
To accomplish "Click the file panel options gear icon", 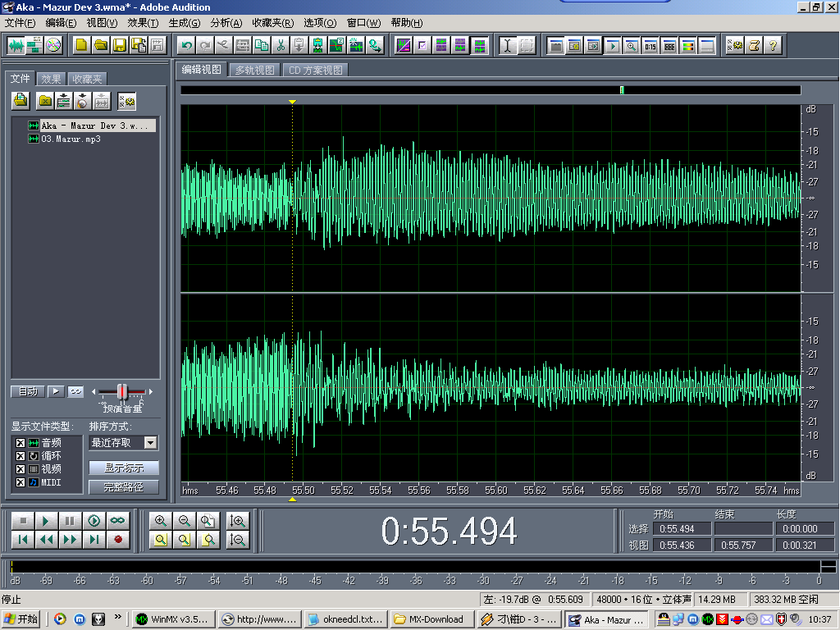I will tap(127, 101).
